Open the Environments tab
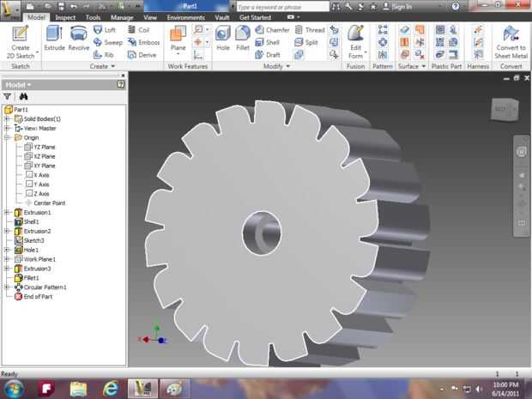Screen dimensions: 532x399 click(186, 17)
